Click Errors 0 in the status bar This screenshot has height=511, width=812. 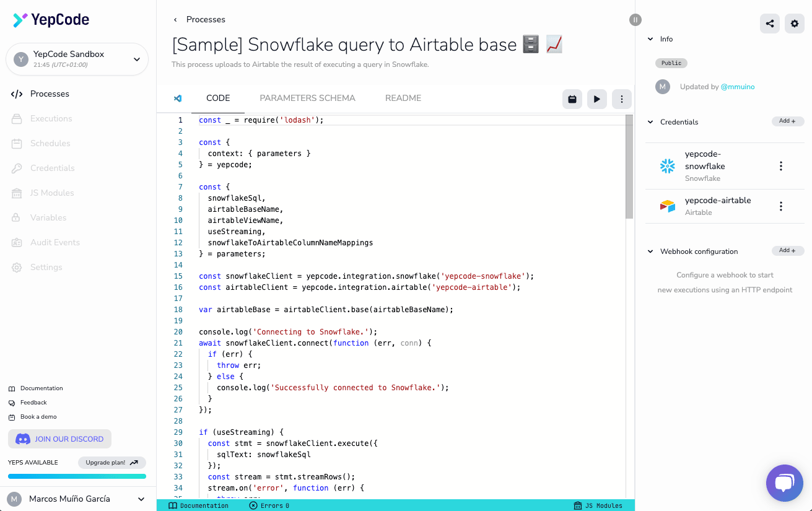tap(269, 506)
